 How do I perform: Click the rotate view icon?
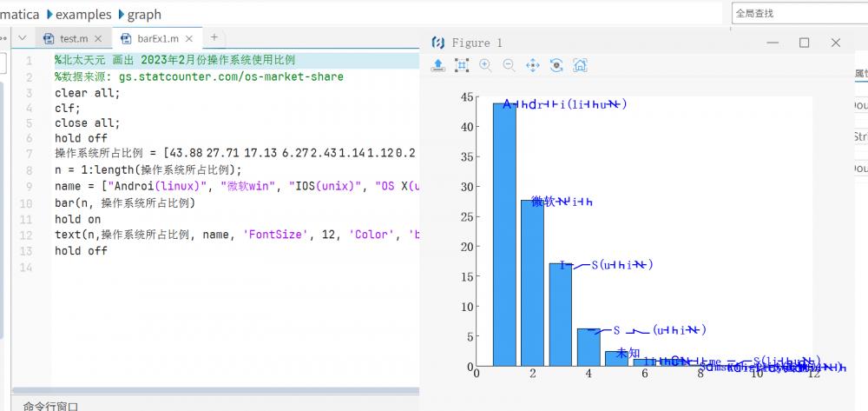tap(556, 65)
